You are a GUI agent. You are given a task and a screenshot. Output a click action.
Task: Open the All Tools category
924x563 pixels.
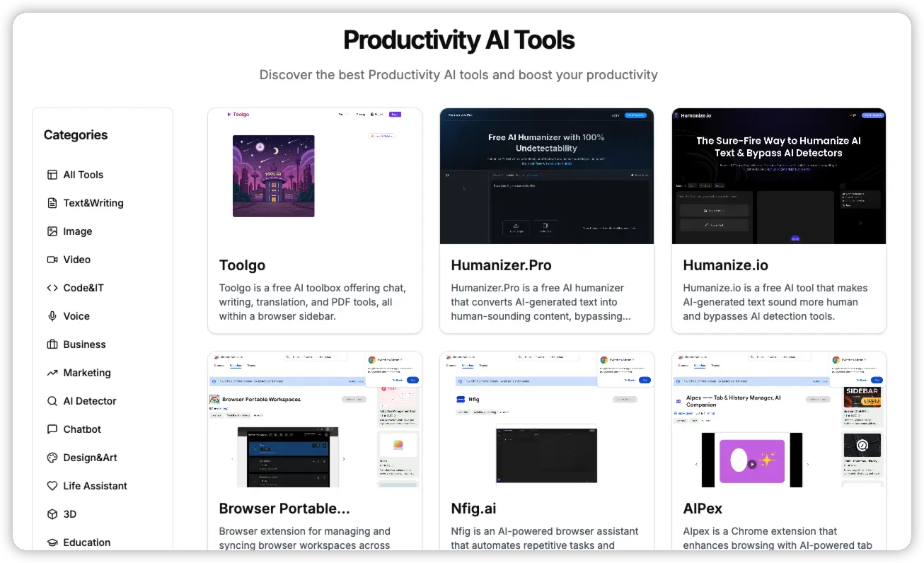point(83,175)
